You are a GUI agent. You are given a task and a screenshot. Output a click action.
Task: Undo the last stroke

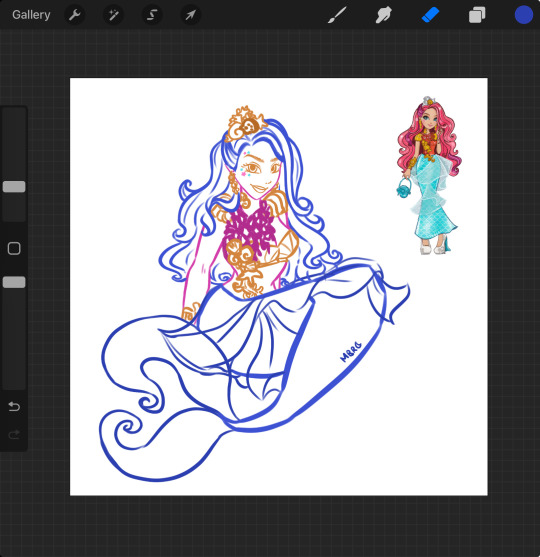click(14, 406)
